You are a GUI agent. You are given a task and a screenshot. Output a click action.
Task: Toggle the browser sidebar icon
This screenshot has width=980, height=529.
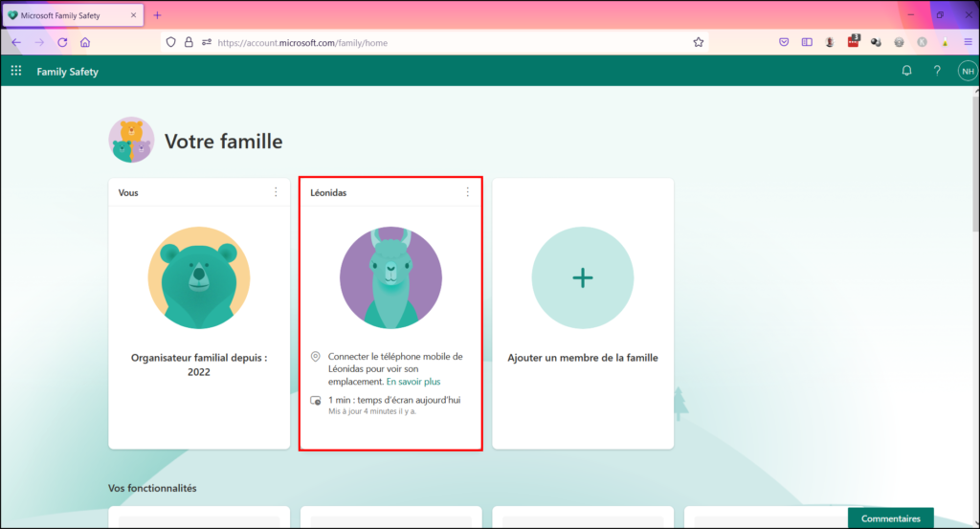coord(807,42)
